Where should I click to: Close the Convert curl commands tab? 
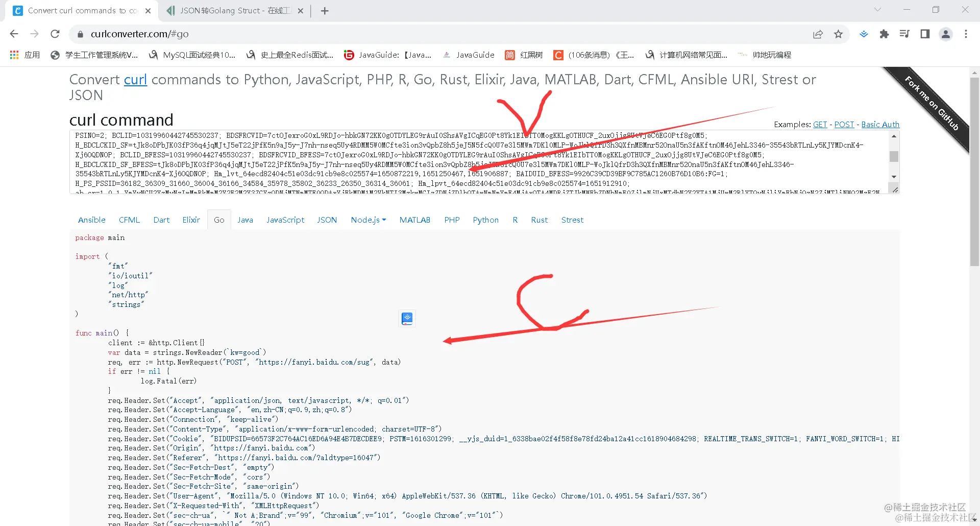[148, 11]
